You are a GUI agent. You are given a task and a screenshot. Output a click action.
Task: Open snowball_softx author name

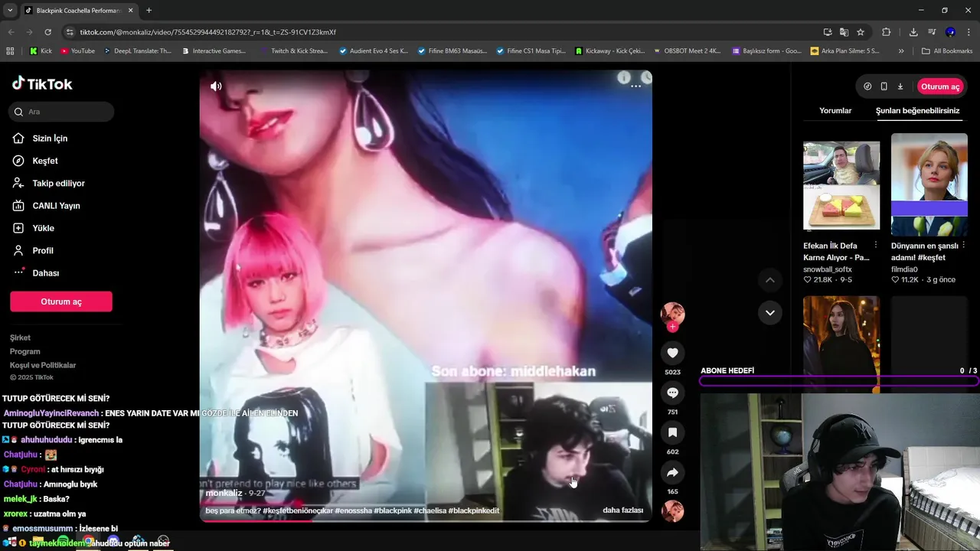click(828, 269)
